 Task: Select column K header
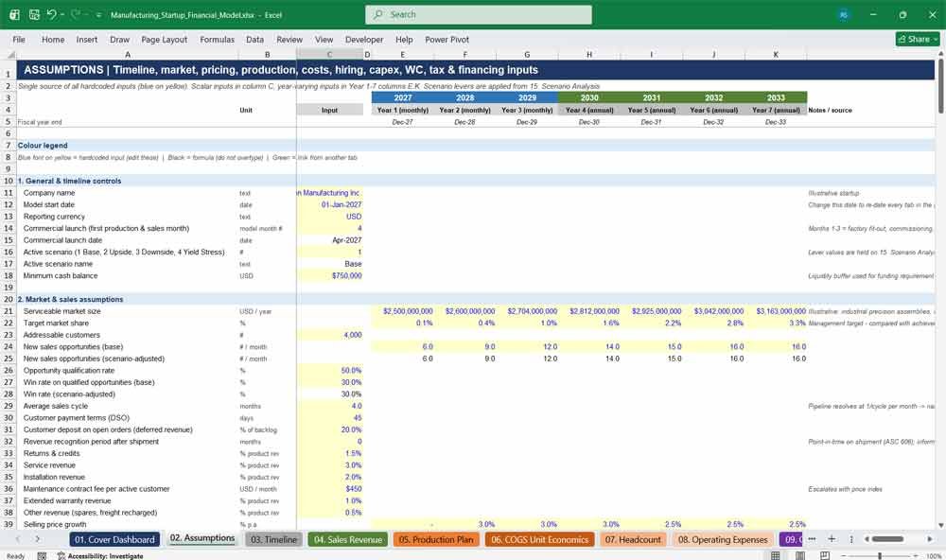(x=776, y=54)
